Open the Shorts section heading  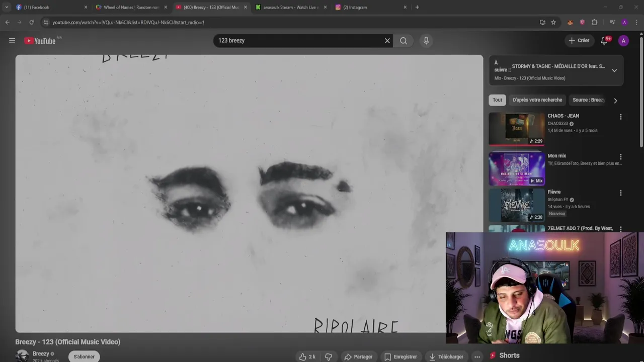(509, 355)
